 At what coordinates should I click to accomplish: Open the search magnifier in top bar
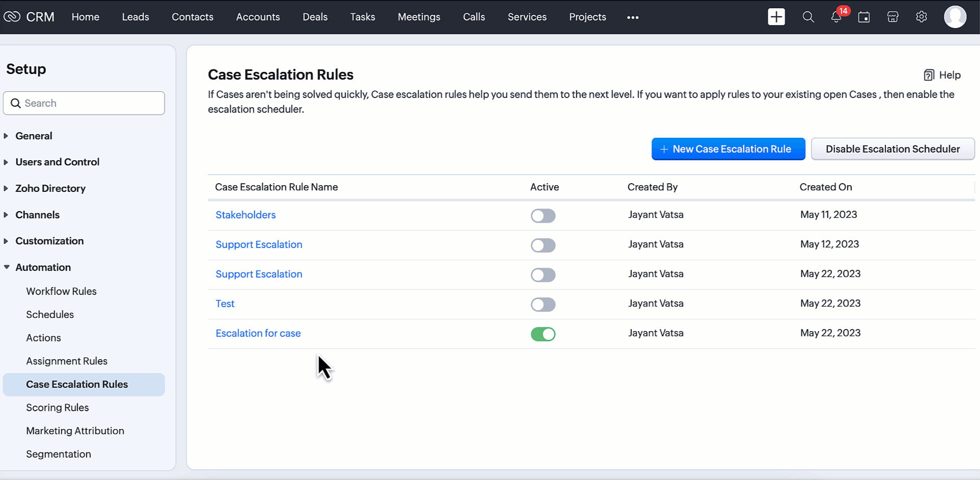808,17
